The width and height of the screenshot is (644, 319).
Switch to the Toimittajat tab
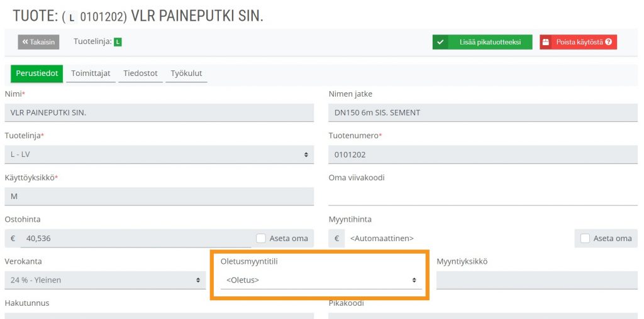[91, 74]
